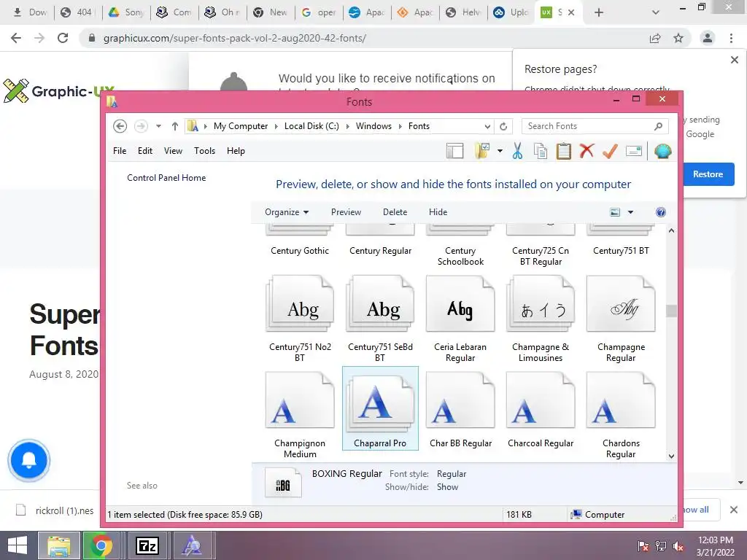Select the Char BB Regular font
The width and height of the screenshot is (747, 560).
click(x=460, y=410)
